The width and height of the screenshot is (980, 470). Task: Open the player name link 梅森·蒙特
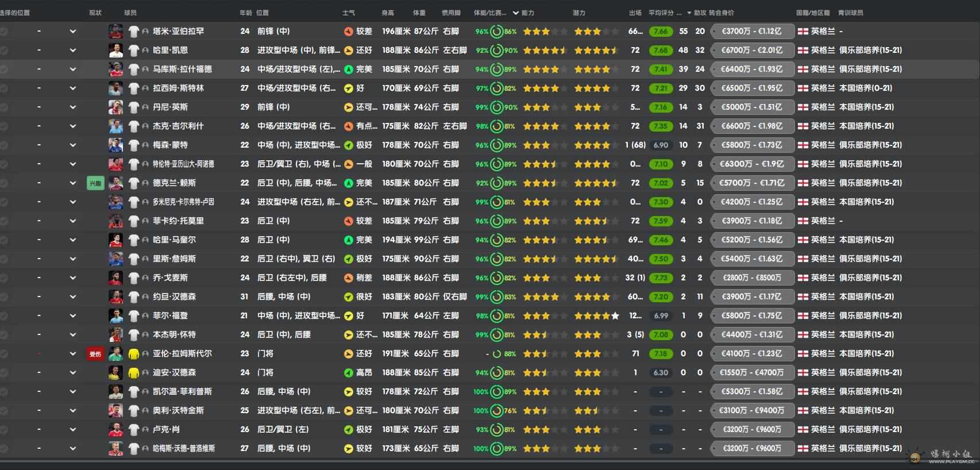tap(170, 145)
